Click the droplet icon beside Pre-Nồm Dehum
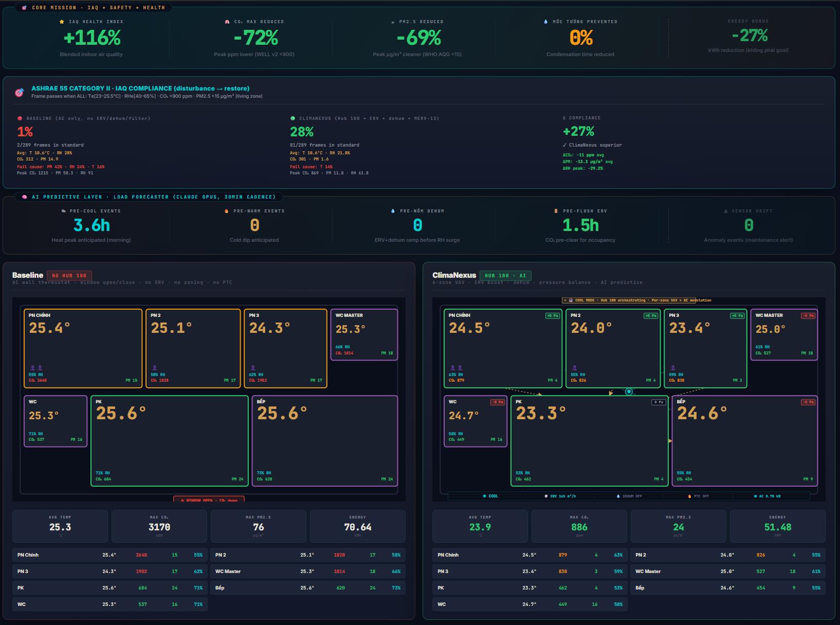Screen dimensions: 840x625 [x=393, y=211]
